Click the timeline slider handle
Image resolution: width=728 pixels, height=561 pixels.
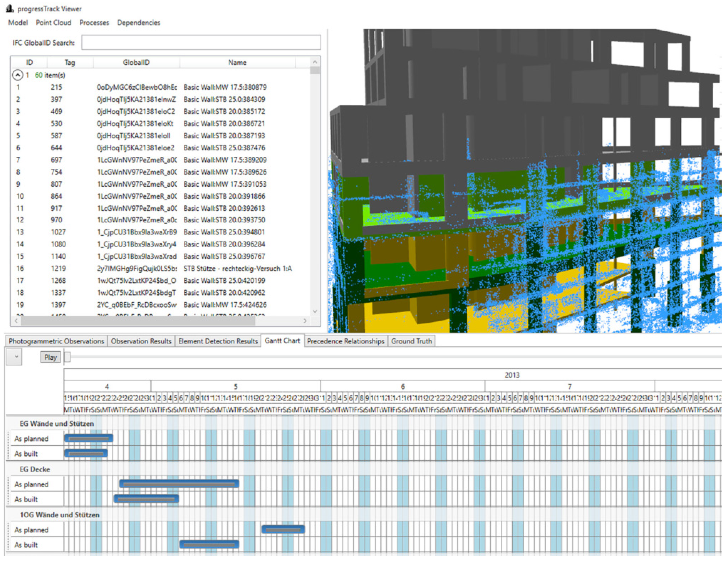coord(67,357)
